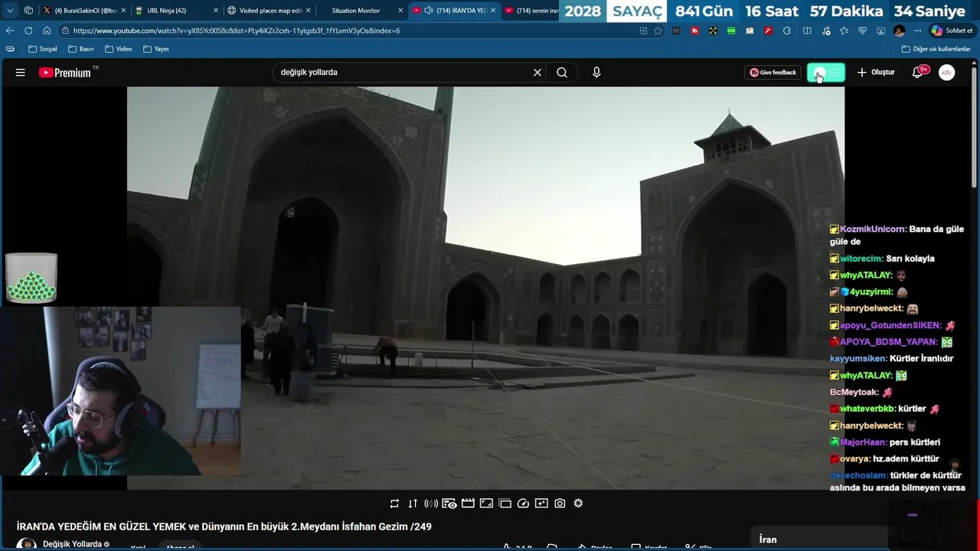980x551 pixels.
Task: Click chat username MajorHaan
Action: [863, 442]
